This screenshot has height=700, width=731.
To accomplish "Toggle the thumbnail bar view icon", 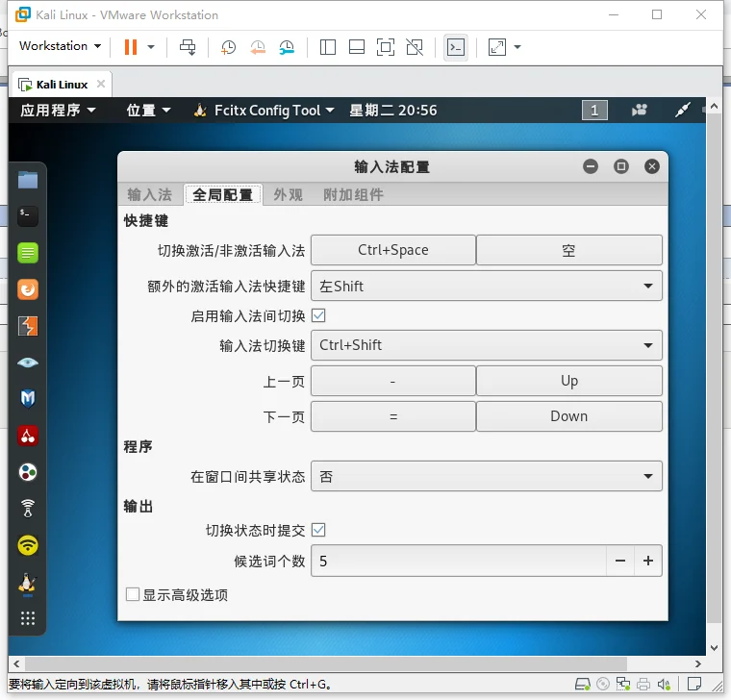I will pyautogui.click(x=357, y=46).
